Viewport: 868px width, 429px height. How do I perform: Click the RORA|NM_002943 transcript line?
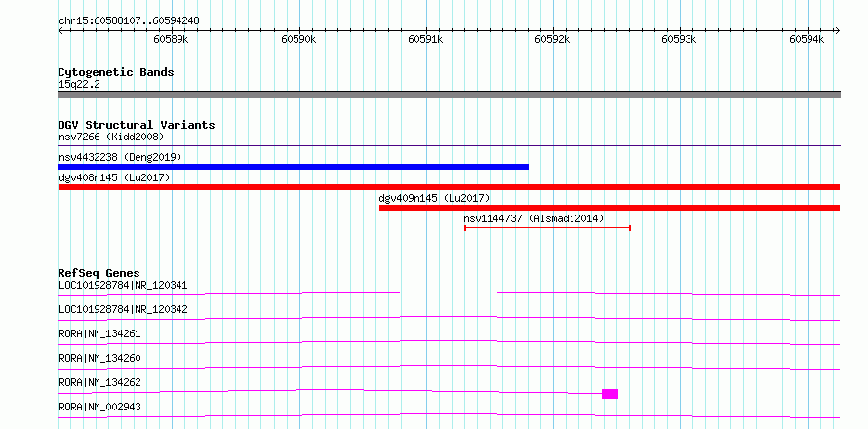(x=449, y=415)
